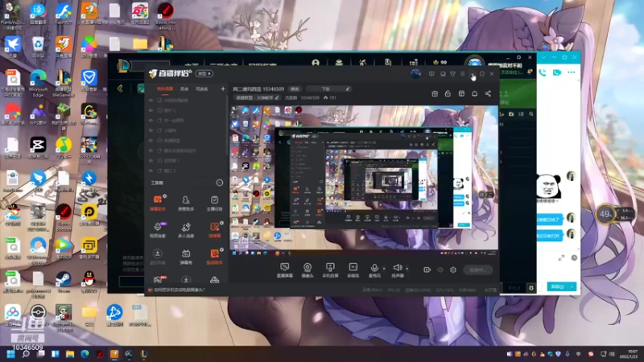Click the 49% floating performance ball

[605, 214]
